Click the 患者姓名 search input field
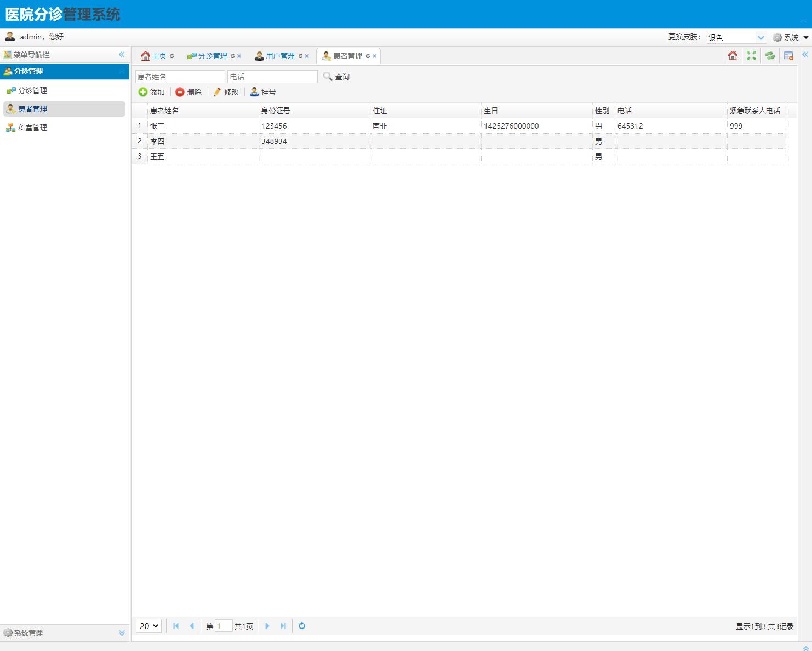The height and width of the screenshot is (651, 812). (x=180, y=77)
